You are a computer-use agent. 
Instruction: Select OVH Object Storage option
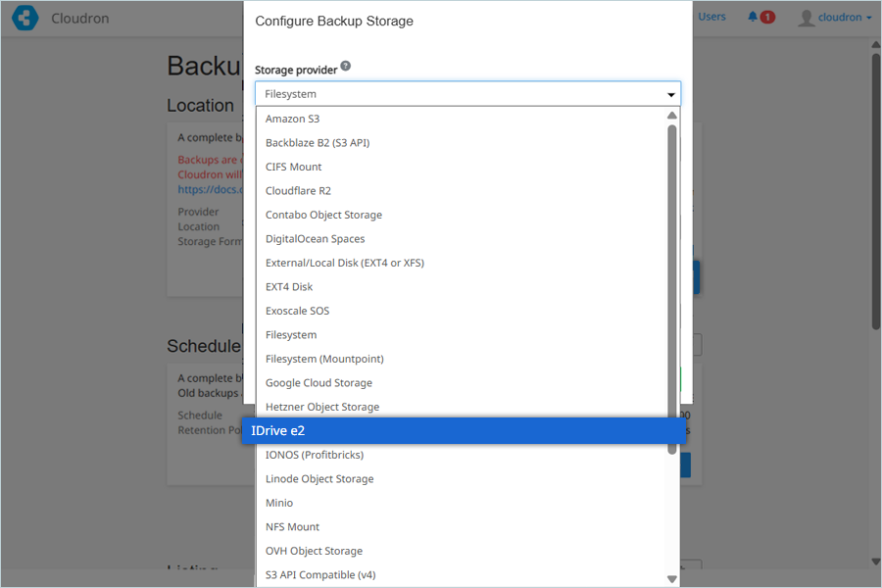(x=463, y=551)
